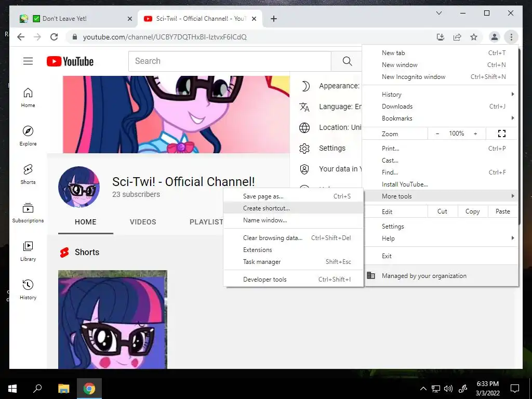532x399 pixels.
Task: Bookmark the page with star icon
Action: coord(474,37)
